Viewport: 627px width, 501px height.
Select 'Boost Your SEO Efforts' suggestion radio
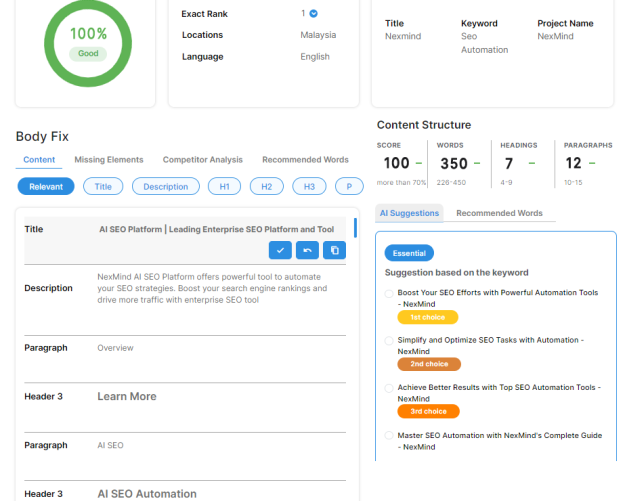coord(389,293)
